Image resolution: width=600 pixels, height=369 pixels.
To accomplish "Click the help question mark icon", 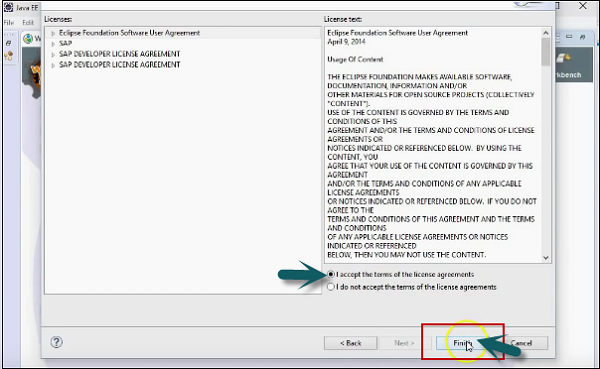I will point(56,342).
